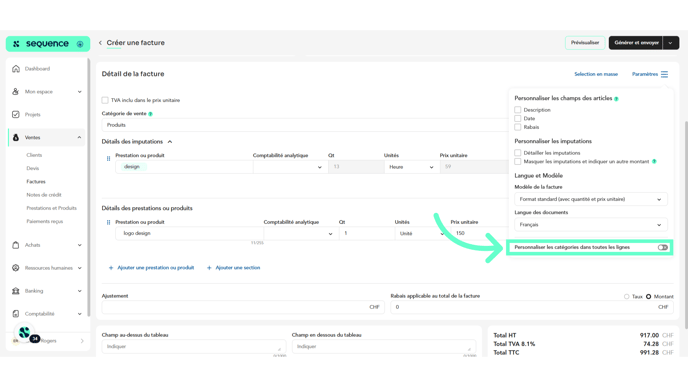
Task: Click the Sequence logo in sidebar header
Action: (x=41, y=44)
